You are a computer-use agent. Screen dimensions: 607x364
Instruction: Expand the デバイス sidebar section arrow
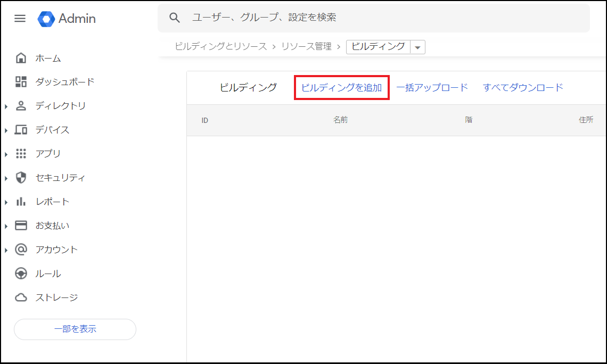6,130
